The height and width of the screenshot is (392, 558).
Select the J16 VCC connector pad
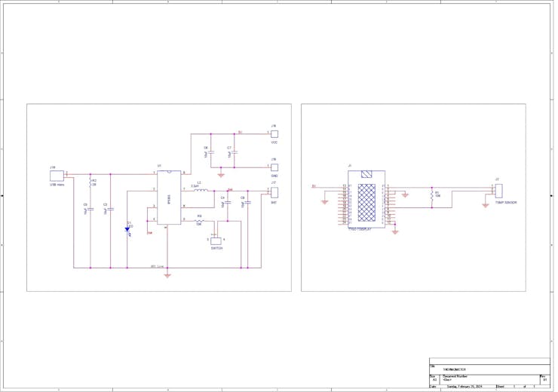tap(274, 133)
